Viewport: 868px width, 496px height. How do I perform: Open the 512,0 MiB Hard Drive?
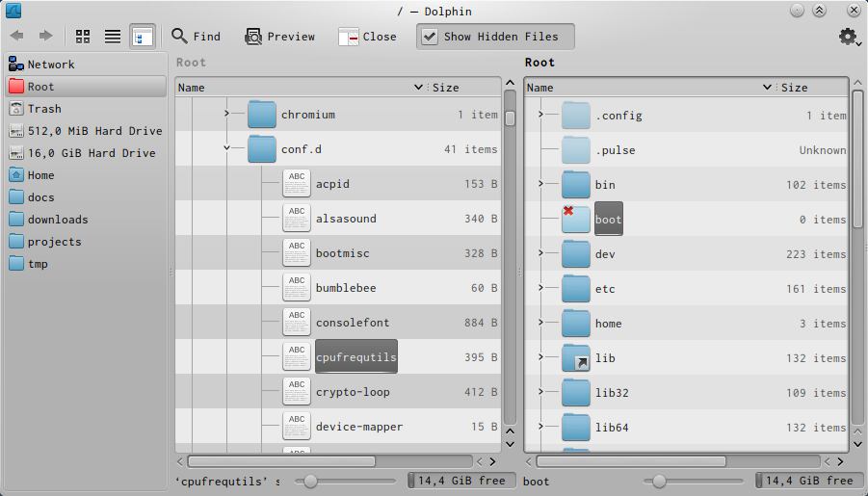(86, 131)
